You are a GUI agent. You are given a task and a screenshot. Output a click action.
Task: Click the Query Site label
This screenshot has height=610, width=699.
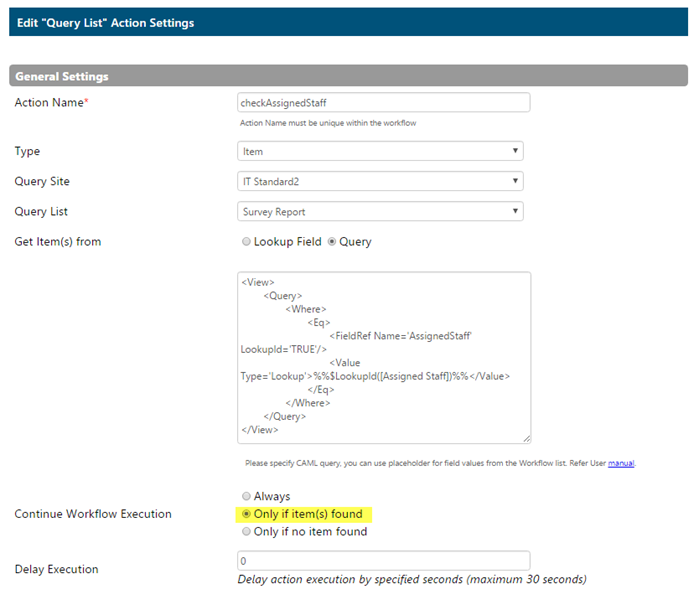tap(42, 181)
